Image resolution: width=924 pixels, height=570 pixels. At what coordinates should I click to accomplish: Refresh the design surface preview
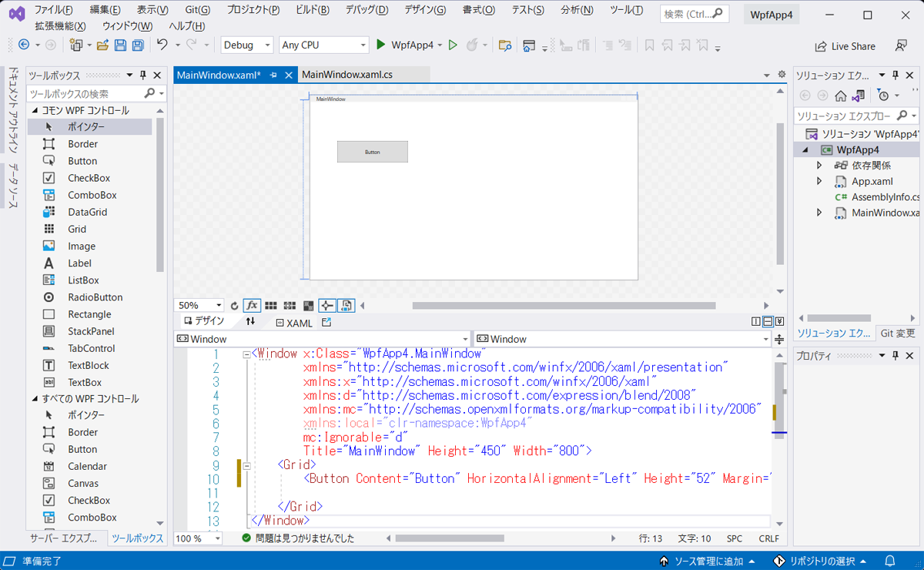pos(235,305)
